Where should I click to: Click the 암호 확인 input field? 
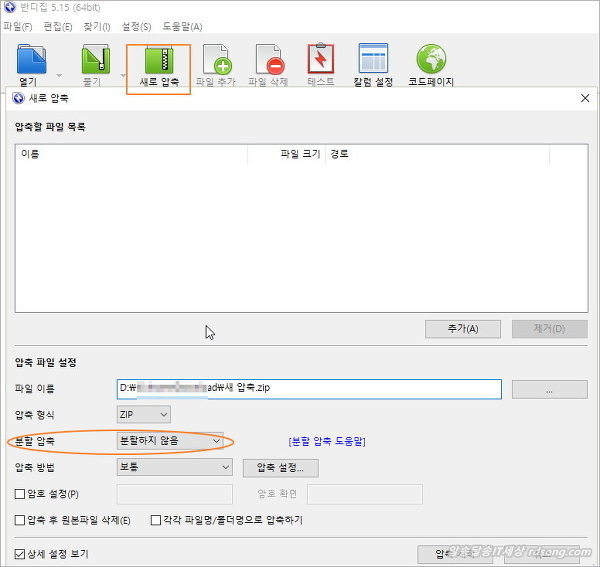(365, 494)
